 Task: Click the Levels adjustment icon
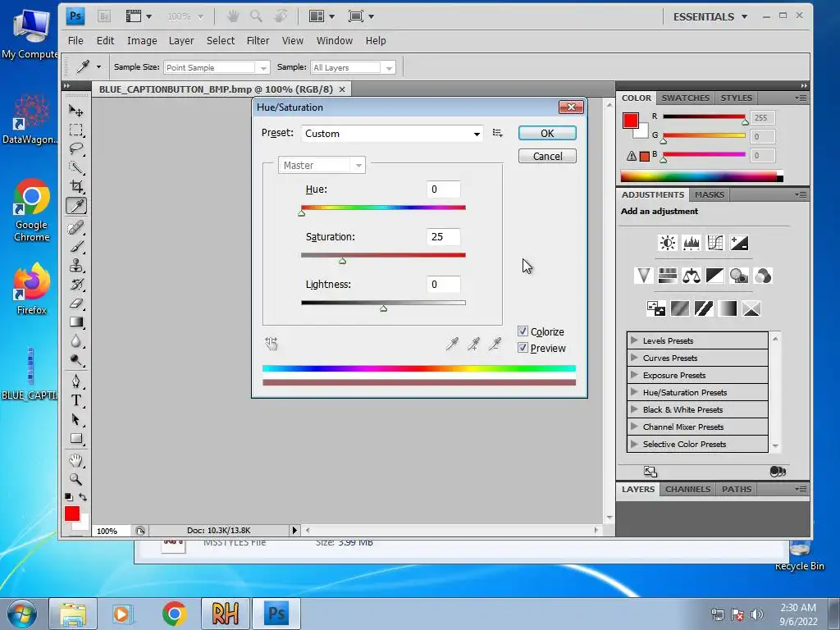click(691, 243)
